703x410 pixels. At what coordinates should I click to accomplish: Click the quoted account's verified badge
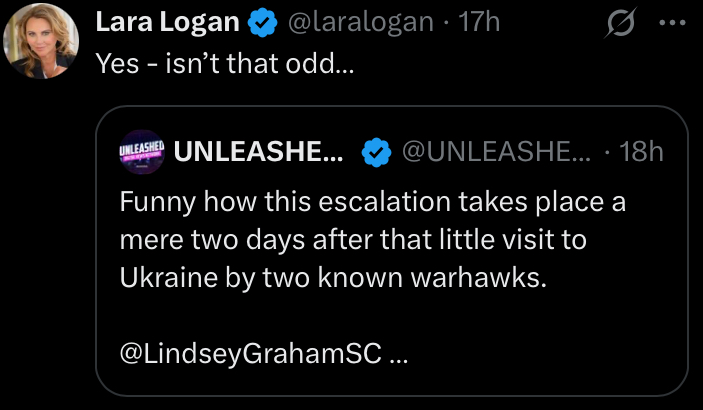374,152
